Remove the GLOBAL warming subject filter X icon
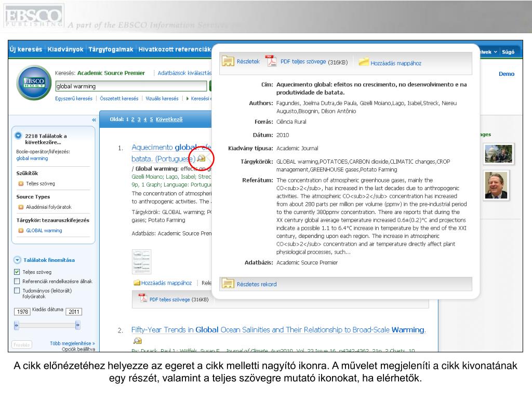Viewport: 532px width, 399px height. tap(21, 231)
